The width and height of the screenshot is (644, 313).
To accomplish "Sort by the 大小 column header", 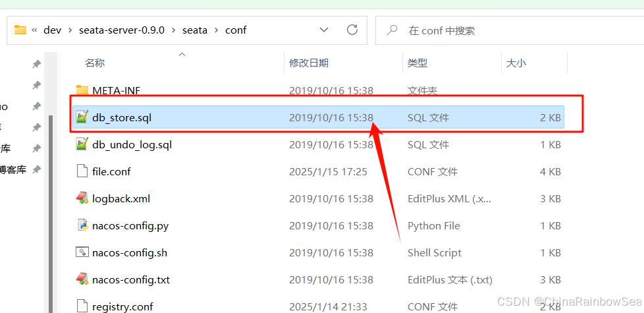I will 516,63.
